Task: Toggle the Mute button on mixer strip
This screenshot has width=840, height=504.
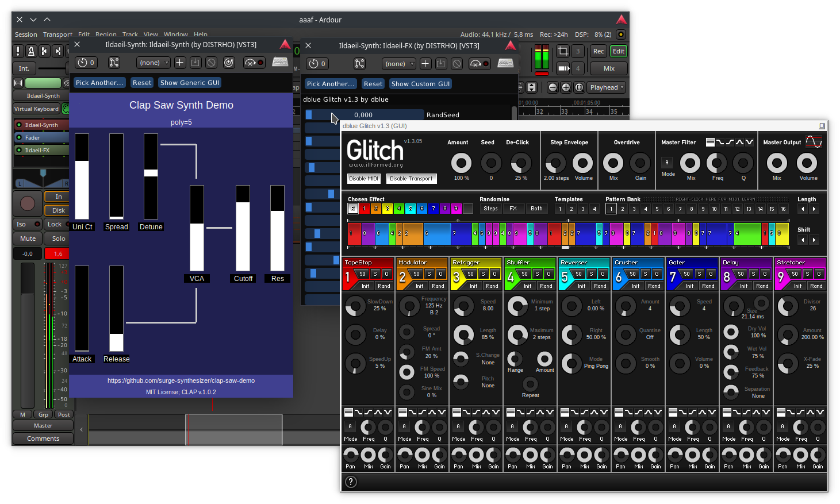Action: (28, 238)
